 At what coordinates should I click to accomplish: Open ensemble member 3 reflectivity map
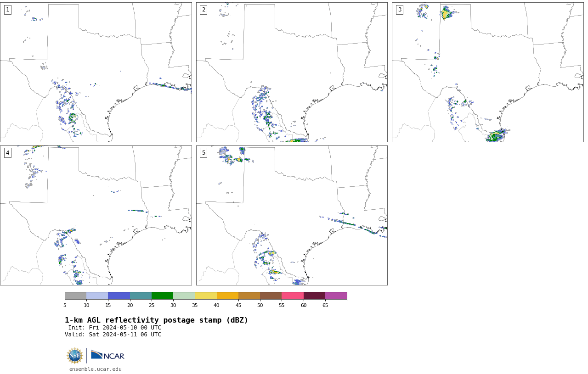487,72
